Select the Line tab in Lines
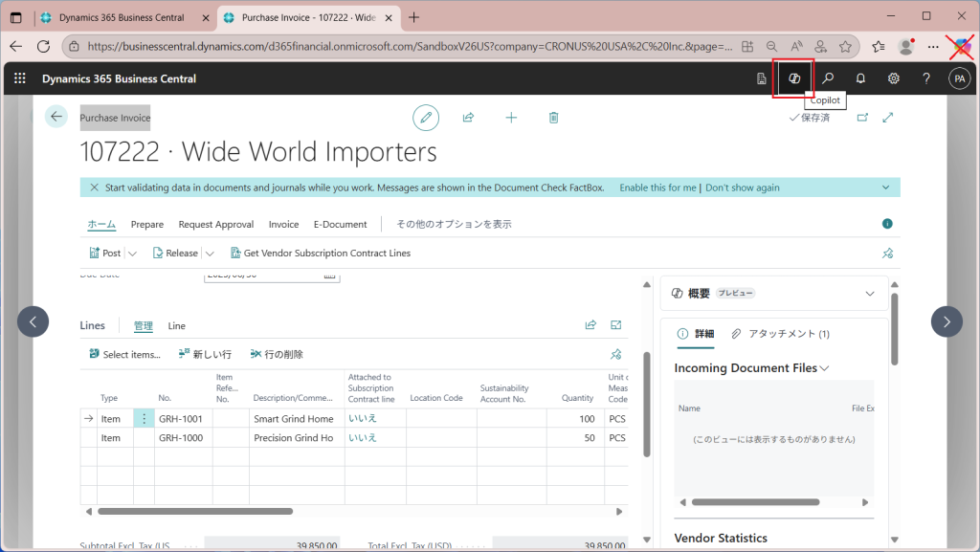This screenshot has height=552, width=980. click(x=177, y=325)
